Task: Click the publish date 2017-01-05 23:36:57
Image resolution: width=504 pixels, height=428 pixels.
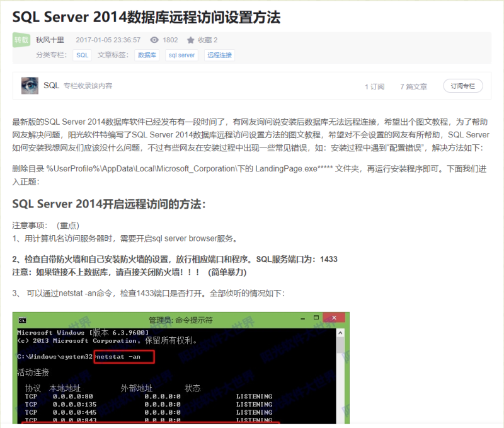Action: (108, 40)
